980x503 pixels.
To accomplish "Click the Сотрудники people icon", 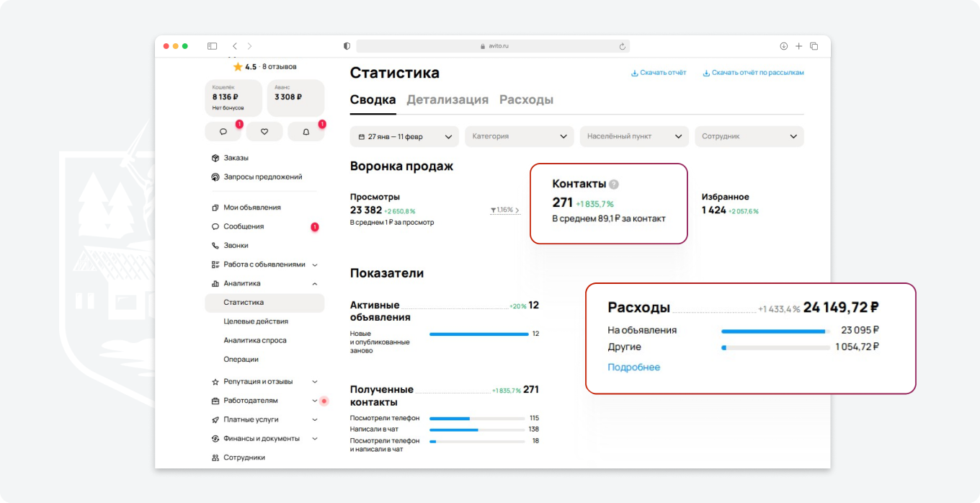I will (x=215, y=458).
